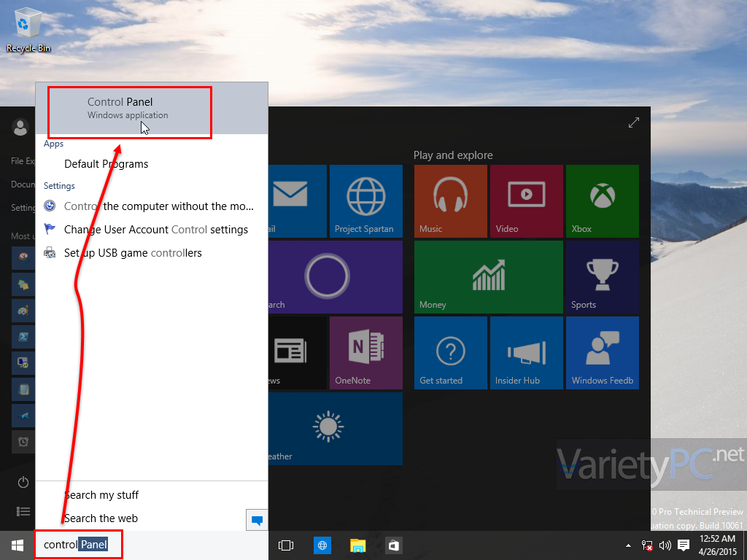Open the Alarms app in most-used list
747x560 pixels.
pyautogui.click(x=23, y=441)
